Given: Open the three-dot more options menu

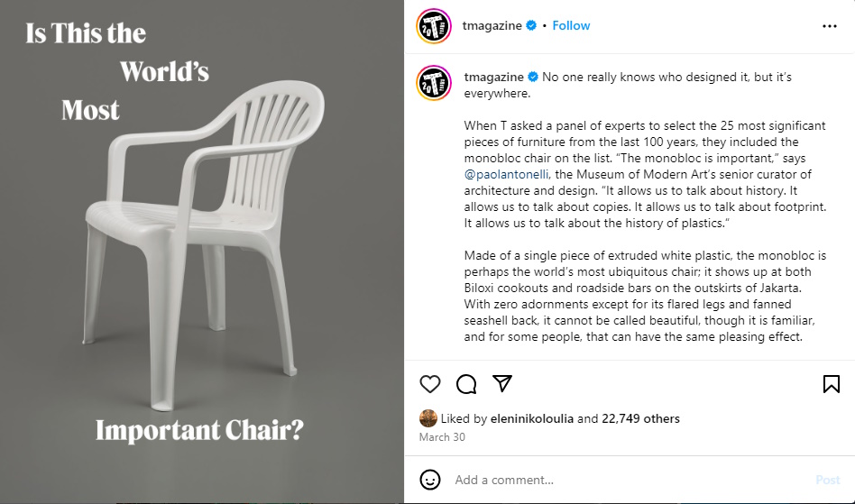Looking at the screenshot, I should [x=830, y=26].
